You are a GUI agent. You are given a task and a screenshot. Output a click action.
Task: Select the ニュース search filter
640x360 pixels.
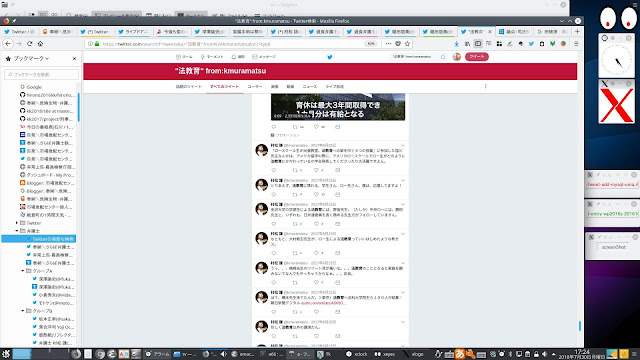309,87
